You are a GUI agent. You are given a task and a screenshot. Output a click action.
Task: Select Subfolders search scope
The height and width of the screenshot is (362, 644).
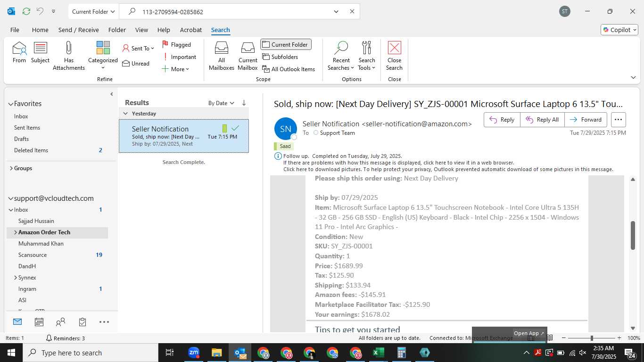(x=280, y=57)
